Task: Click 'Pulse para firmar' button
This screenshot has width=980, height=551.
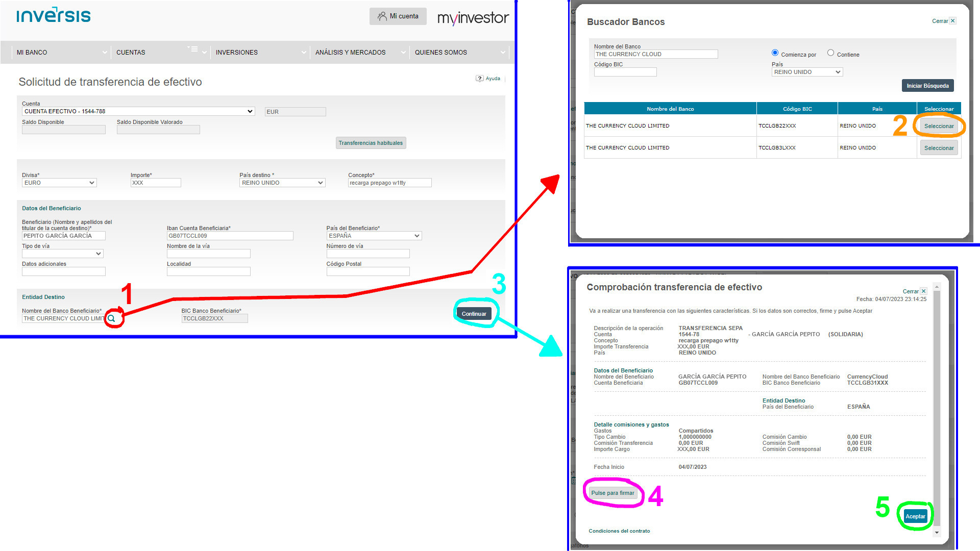Action: point(612,493)
